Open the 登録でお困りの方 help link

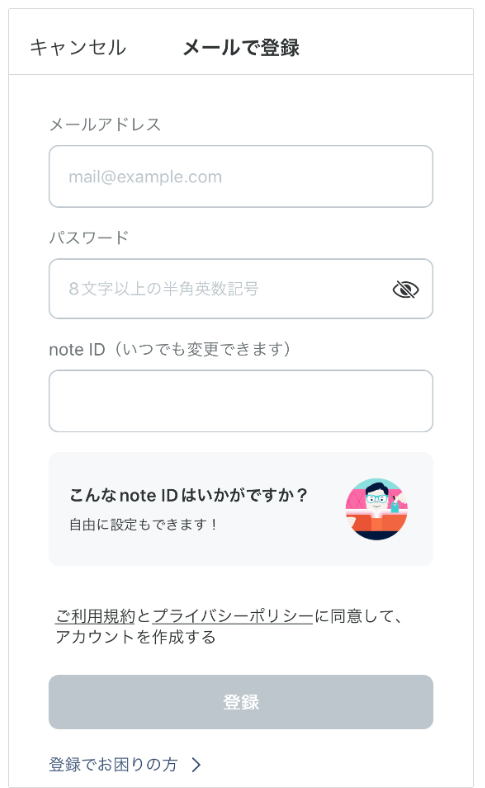pyautogui.click(x=114, y=765)
